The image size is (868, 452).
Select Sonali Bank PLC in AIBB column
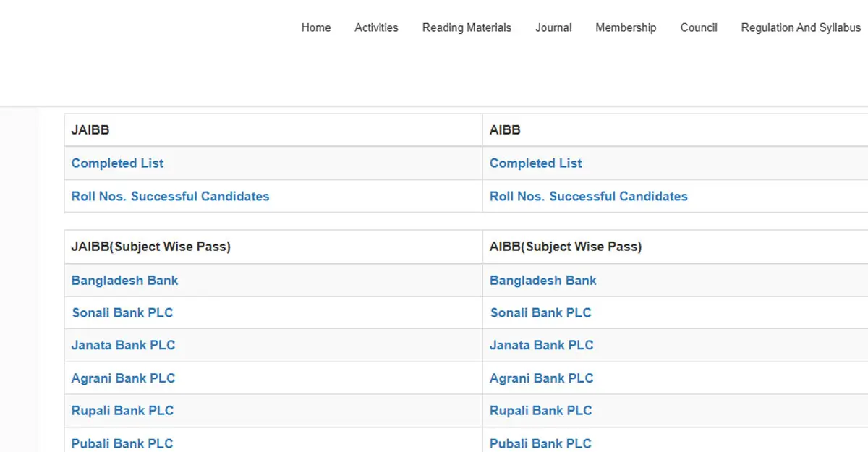540,313
